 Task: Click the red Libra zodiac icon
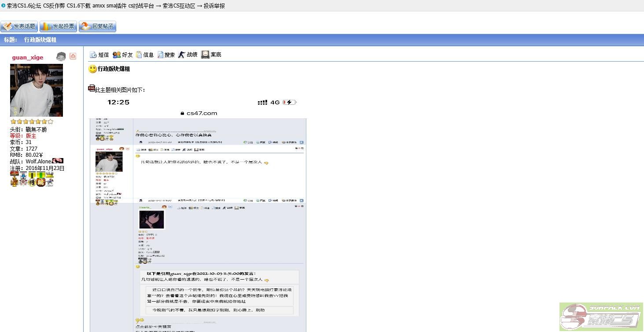click(73, 56)
